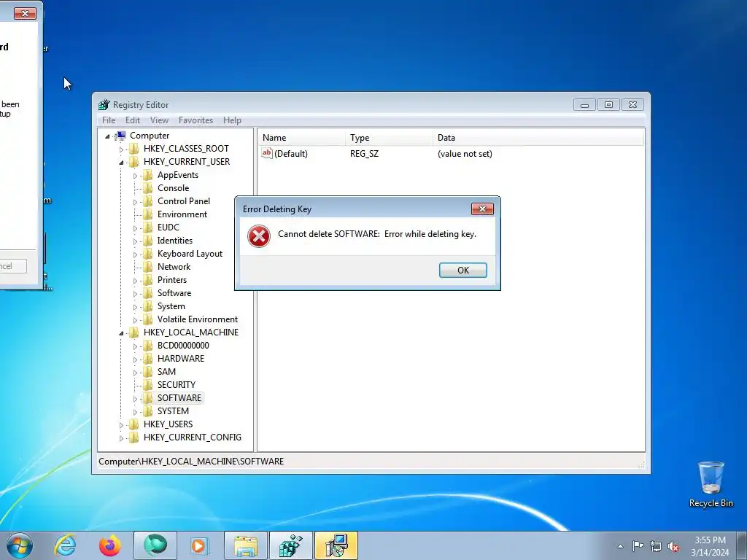Click the Registry Editor title bar icon
747x560 pixels.
tap(104, 105)
